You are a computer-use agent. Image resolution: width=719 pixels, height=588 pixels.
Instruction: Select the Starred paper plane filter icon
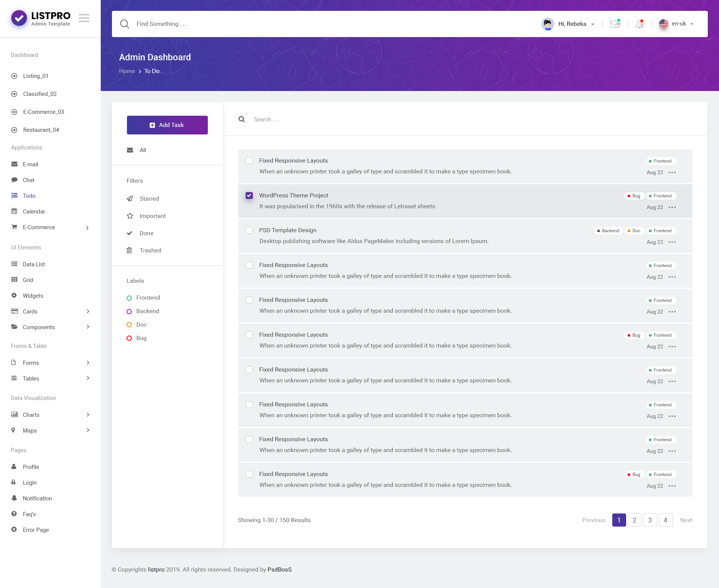point(130,199)
